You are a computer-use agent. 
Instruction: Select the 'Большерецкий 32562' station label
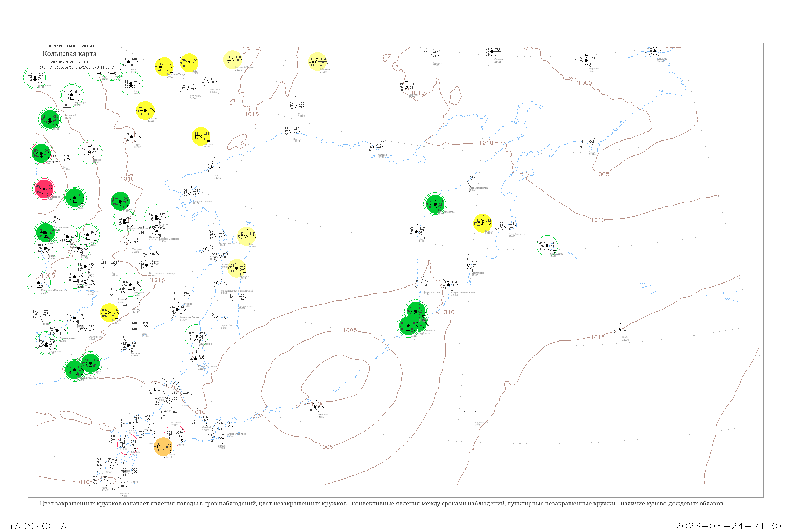(432, 293)
